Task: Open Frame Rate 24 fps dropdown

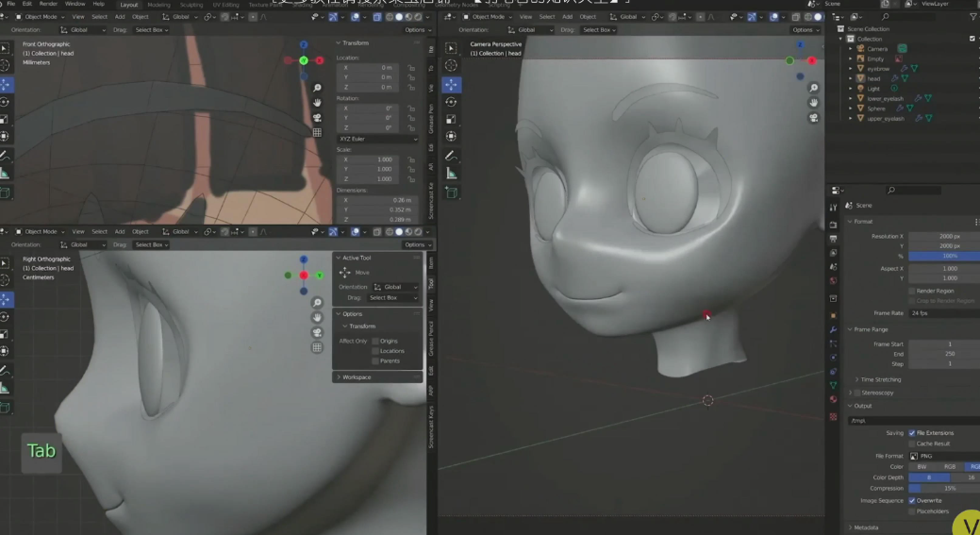Action: tap(944, 312)
